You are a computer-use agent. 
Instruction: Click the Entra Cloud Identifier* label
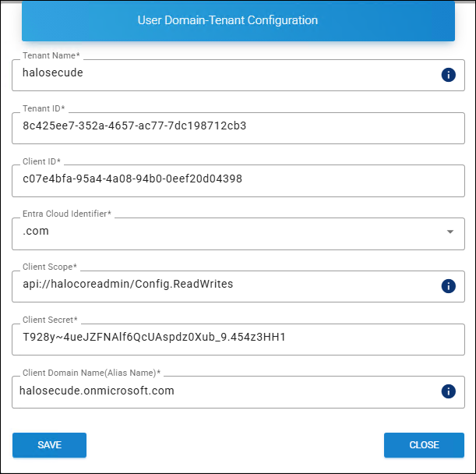[67, 214]
